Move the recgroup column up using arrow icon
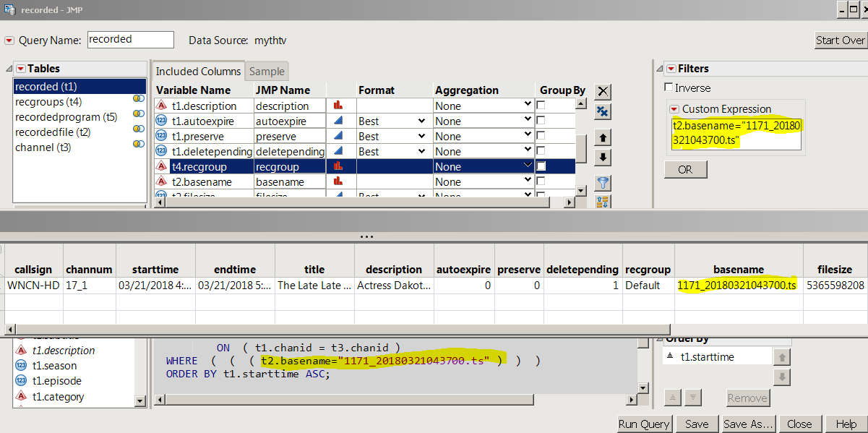The image size is (868, 433). pyautogui.click(x=603, y=137)
